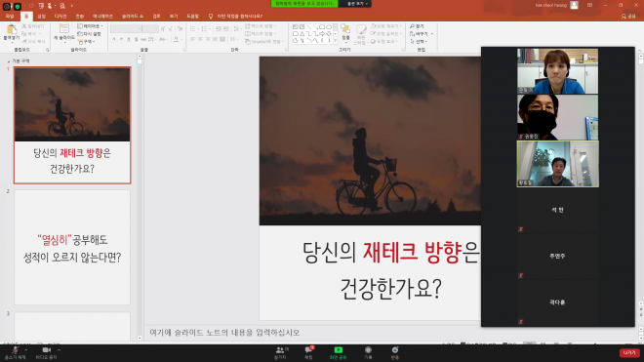Viewport: 644px width, 362px height.
Task: Start recording with the record icon
Action: (368, 352)
